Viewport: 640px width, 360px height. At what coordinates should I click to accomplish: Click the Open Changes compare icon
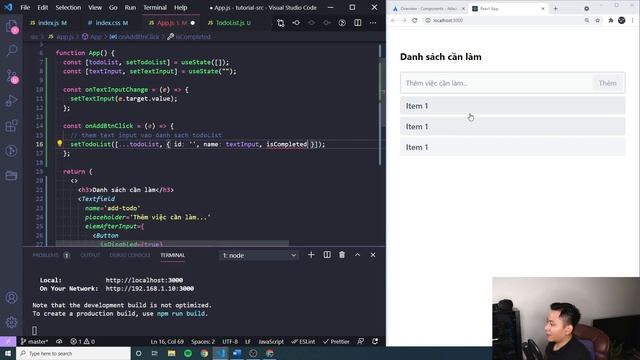pos(281,23)
